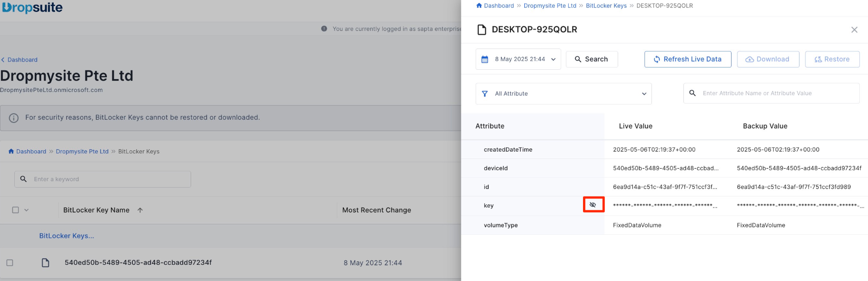The height and width of the screenshot is (281, 868).
Task: Close the DESKTOP-925QOLR details panel
Action: click(x=854, y=30)
